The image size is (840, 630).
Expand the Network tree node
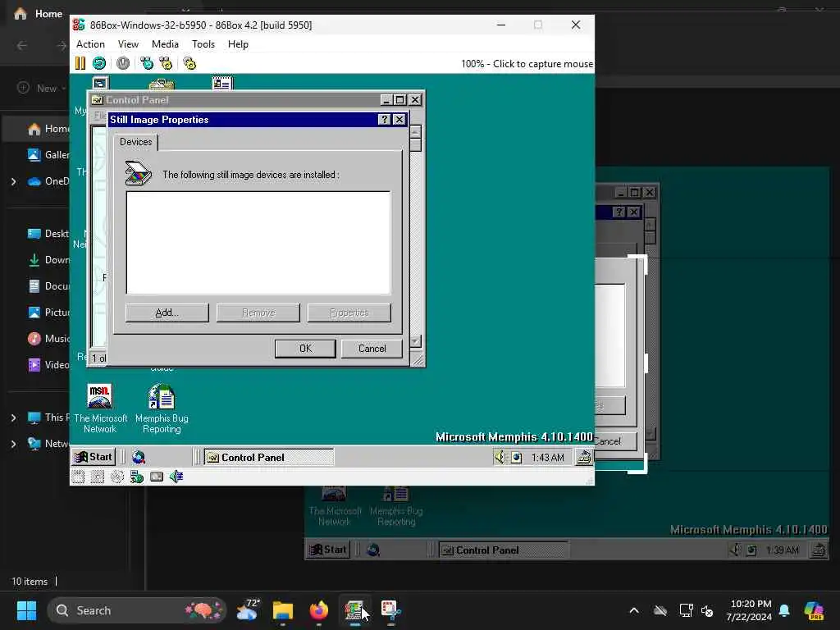tap(13, 444)
